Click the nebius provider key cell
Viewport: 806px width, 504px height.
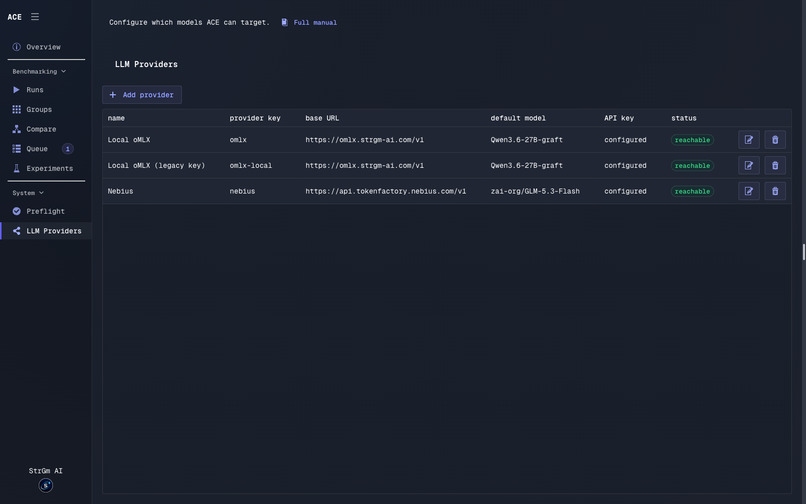point(242,191)
